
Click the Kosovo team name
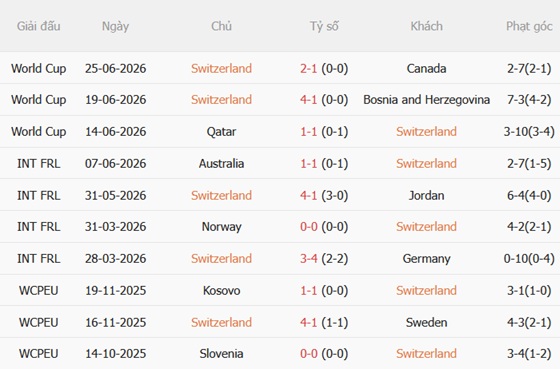pos(221,290)
